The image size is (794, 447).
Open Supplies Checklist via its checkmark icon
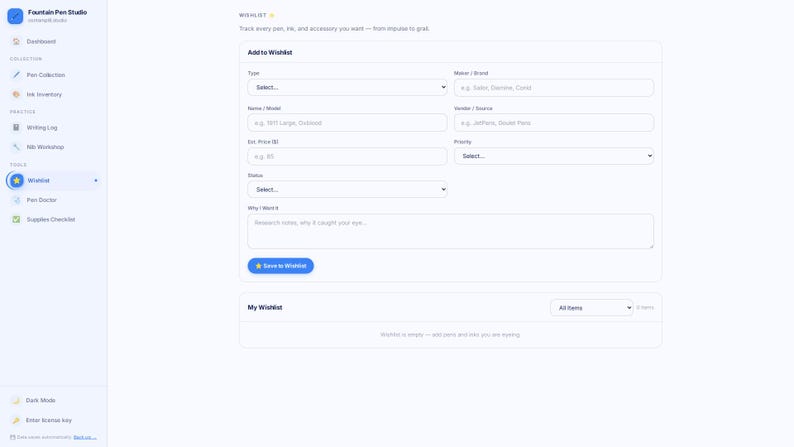click(x=16, y=219)
